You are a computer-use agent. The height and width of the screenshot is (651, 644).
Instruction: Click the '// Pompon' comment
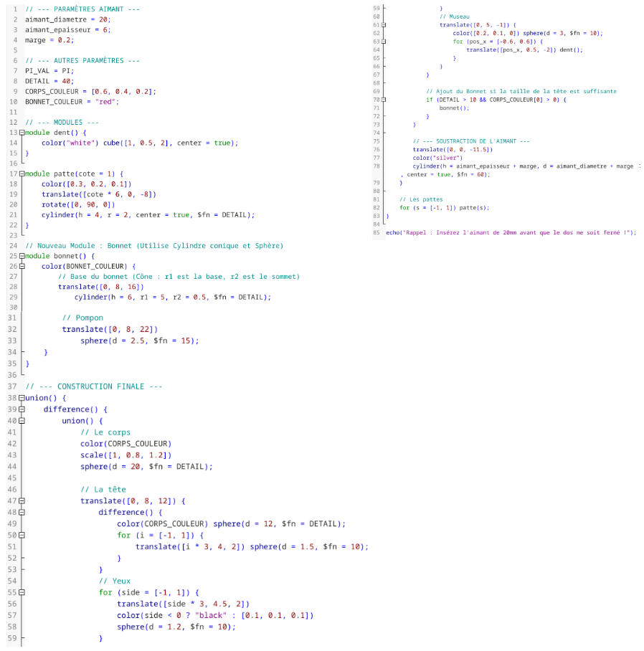click(82, 318)
